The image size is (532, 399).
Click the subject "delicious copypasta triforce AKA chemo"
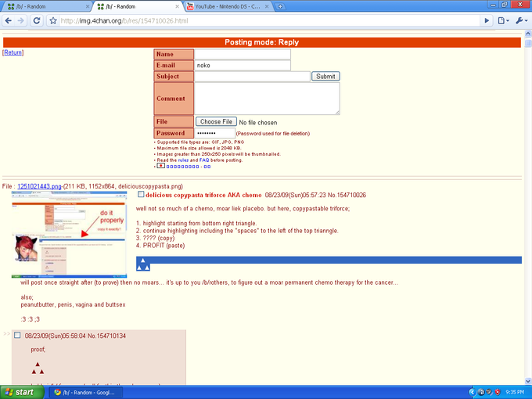tap(203, 195)
